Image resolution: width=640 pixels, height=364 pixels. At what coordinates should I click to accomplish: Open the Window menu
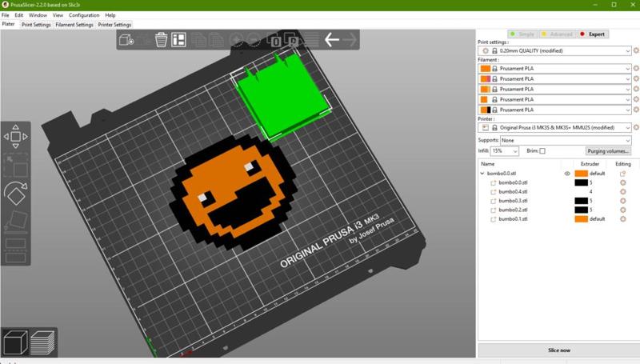[38, 15]
